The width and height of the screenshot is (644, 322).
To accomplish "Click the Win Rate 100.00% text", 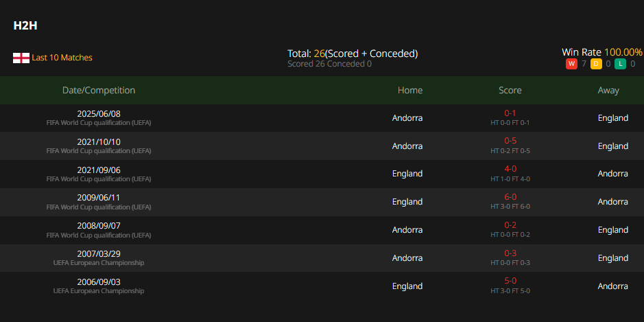I will point(602,52).
